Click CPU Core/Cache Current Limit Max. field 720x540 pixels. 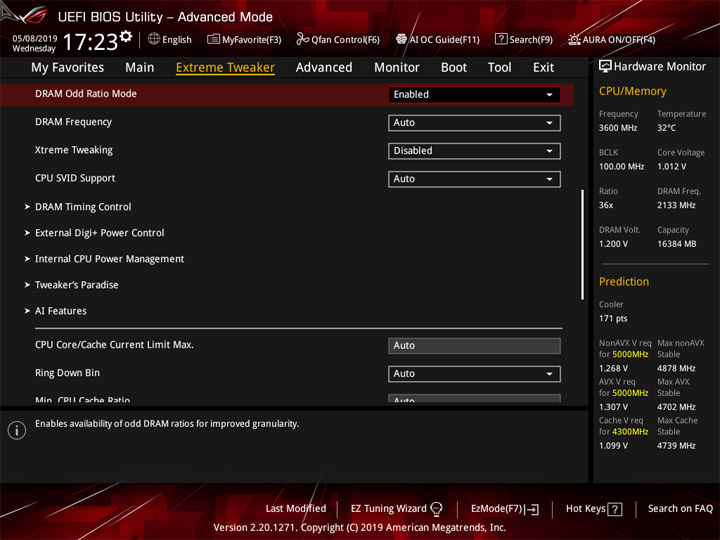[474, 346]
